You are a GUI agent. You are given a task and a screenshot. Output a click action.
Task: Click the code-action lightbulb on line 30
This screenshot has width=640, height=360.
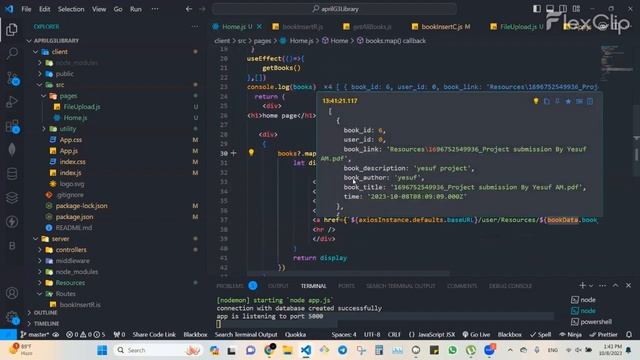[x=251, y=153]
